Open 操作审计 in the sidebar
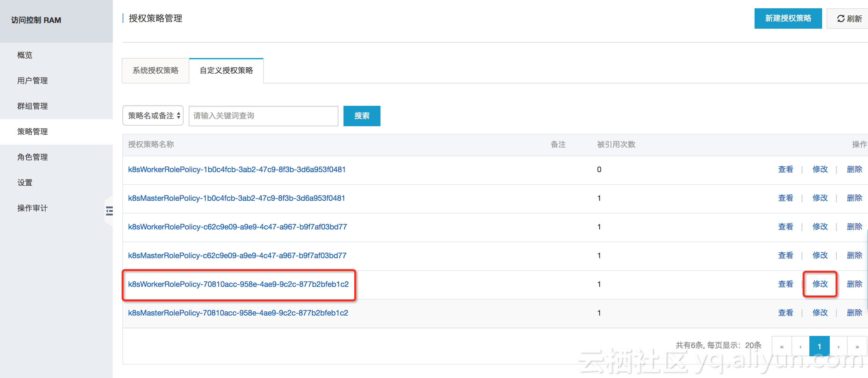Viewport: 868px width, 378px height. pyautogui.click(x=33, y=208)
